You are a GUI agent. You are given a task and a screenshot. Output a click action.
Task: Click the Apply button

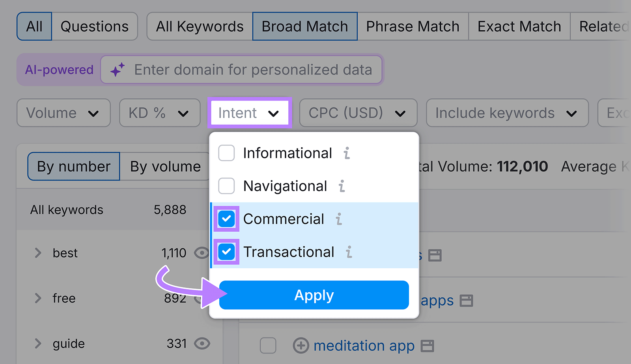coord(314,295)
